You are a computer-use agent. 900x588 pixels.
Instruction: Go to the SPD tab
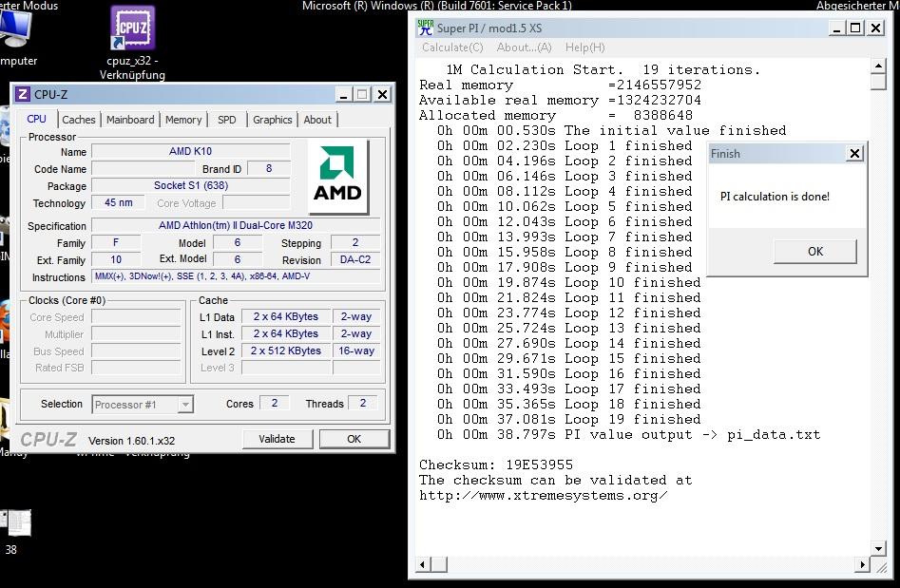click(227, 120)
